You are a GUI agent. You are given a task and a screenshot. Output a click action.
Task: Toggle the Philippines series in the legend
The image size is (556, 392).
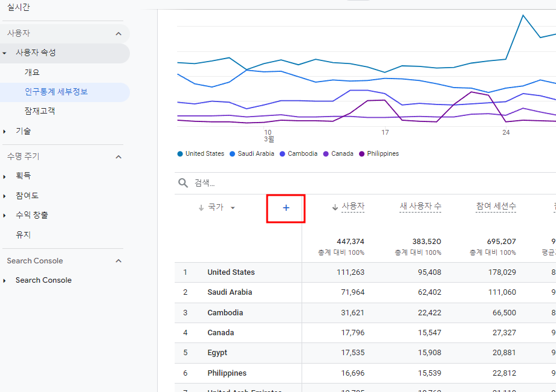(x=380, y=153)
